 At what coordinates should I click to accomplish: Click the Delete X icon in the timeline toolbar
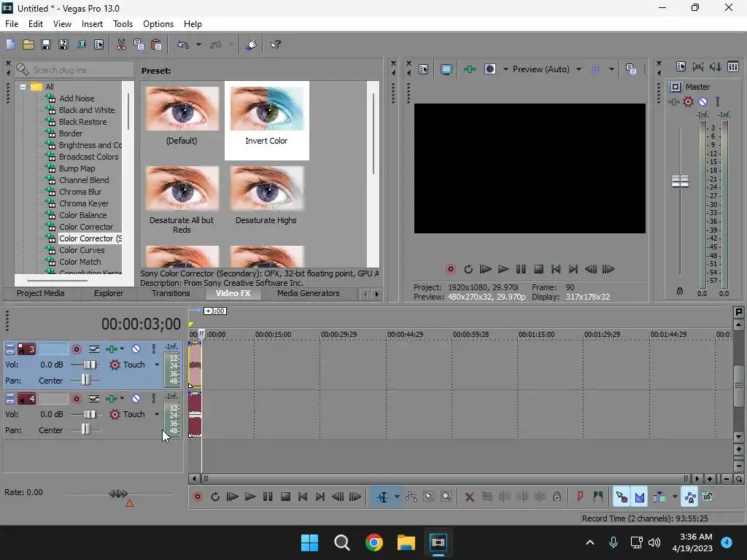[469, 497]
